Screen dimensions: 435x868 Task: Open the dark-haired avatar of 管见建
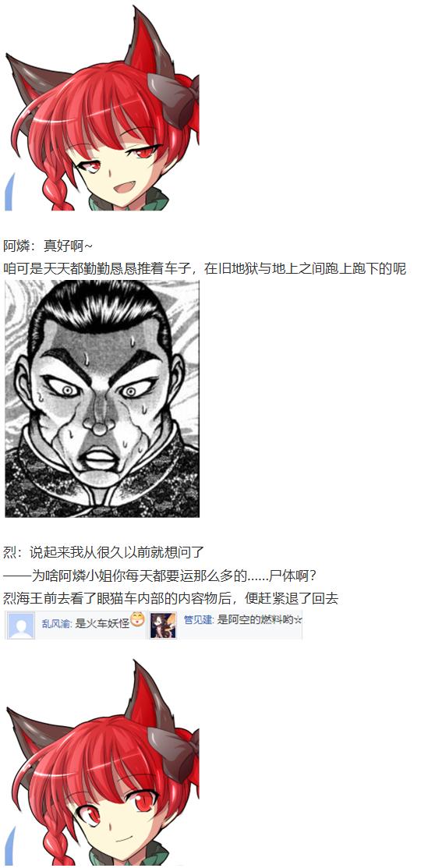coord(163,625)
